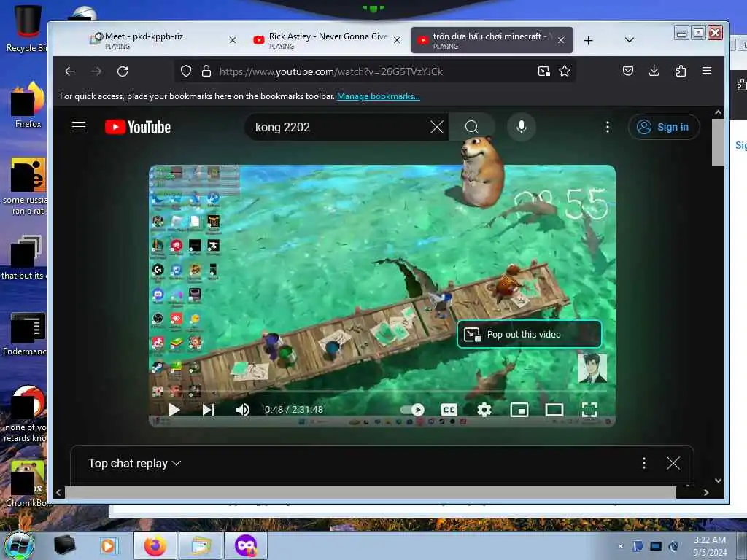
Task: Click the vertical scrollbar down arrow
Action: click(x=718, y=481)
